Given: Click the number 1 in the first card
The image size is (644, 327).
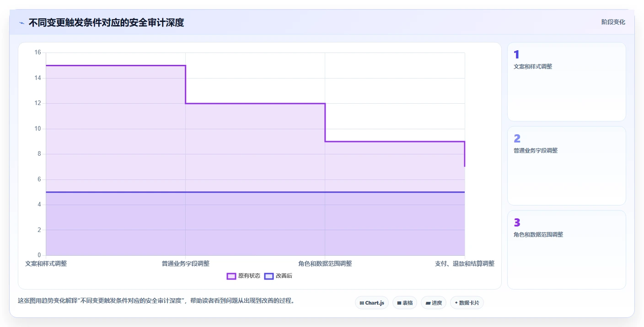Looking at the screenshot, I should point(516,55).
